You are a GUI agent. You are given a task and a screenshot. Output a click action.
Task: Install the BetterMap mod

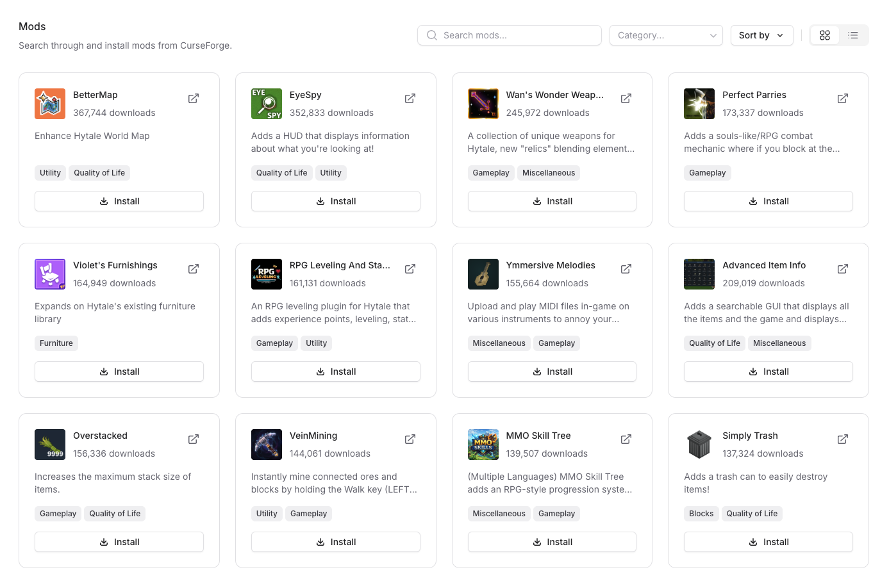tap(119, 200)
